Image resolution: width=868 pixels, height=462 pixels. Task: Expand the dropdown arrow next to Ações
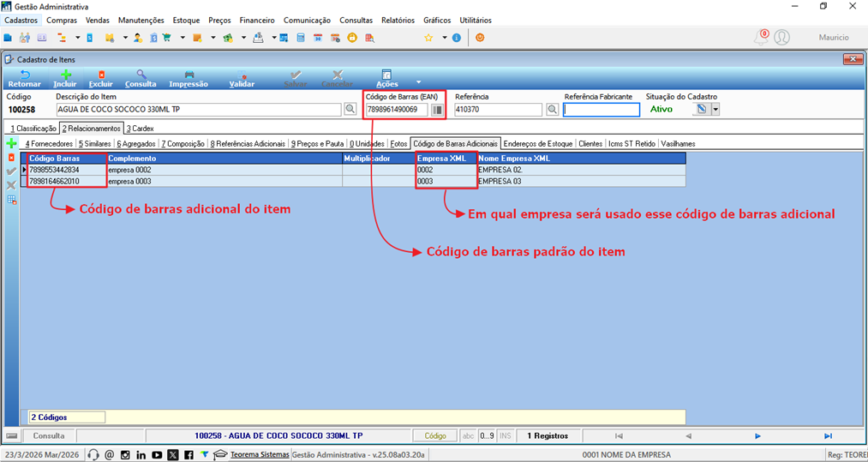[418, 82]
